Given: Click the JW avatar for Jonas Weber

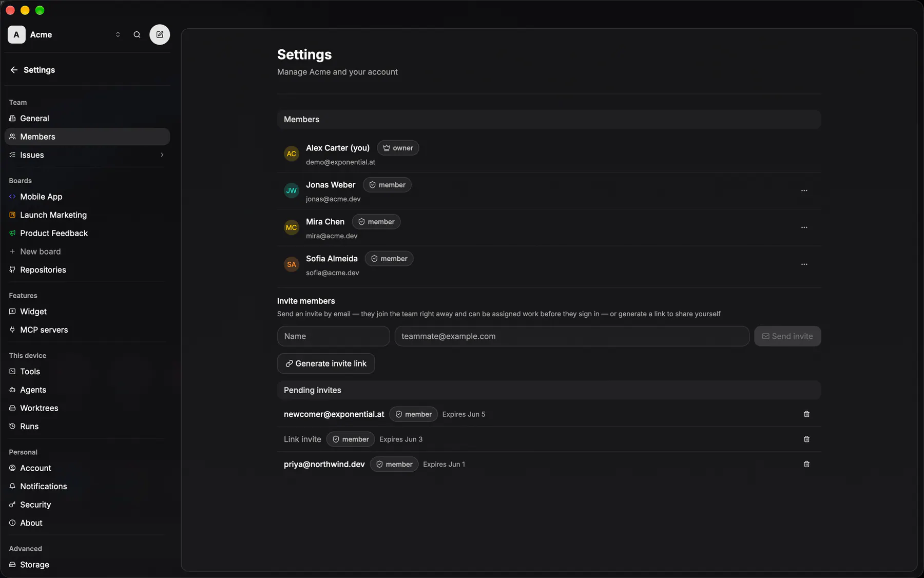Looking at the screenshot, I should pyautogui.click(x=292, y=191).
